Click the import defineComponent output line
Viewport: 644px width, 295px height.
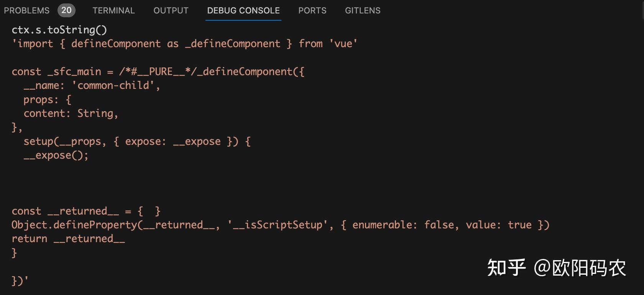click(185, 44)
